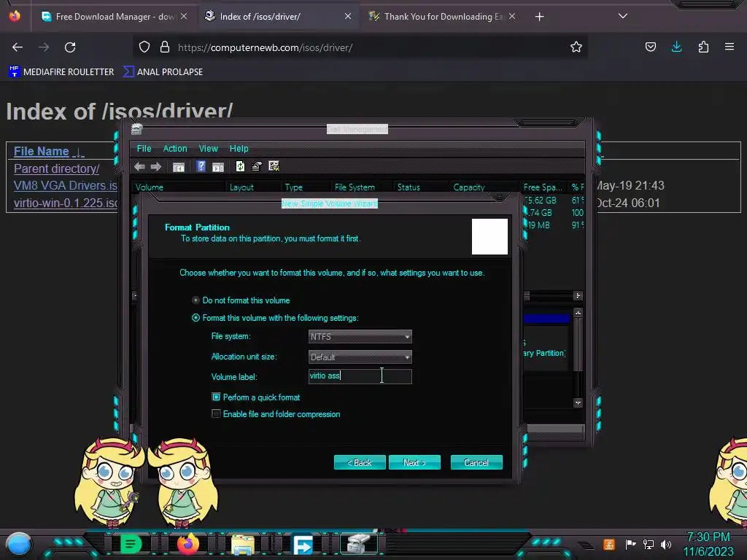747x560 pixels.
Task: Reload the page in Firefox
Action: click(70, 47)
